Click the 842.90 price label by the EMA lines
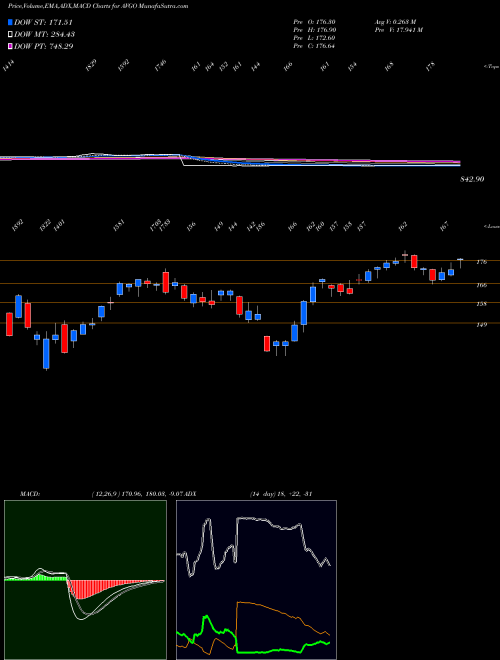The height and width of the screenshot is (660, 500). pos(472,179)
